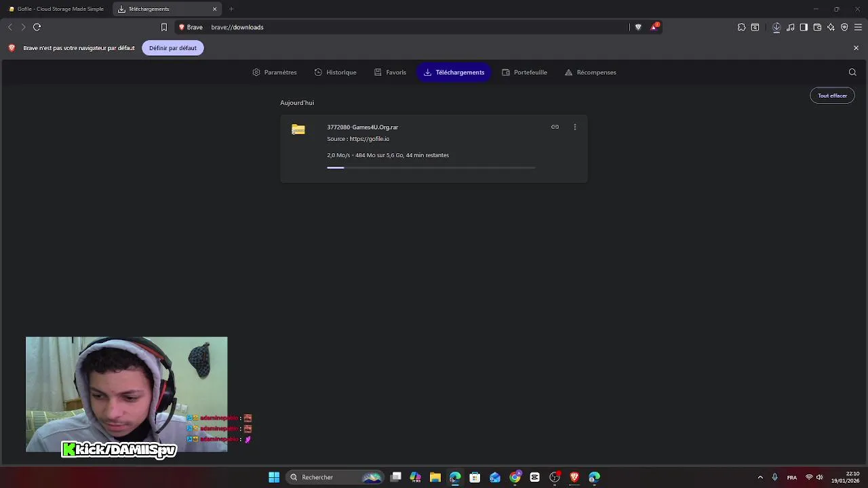Viewport: 868px width, 488px height.
Task: Open CapCut from taskbar
Action: point(534,477)
